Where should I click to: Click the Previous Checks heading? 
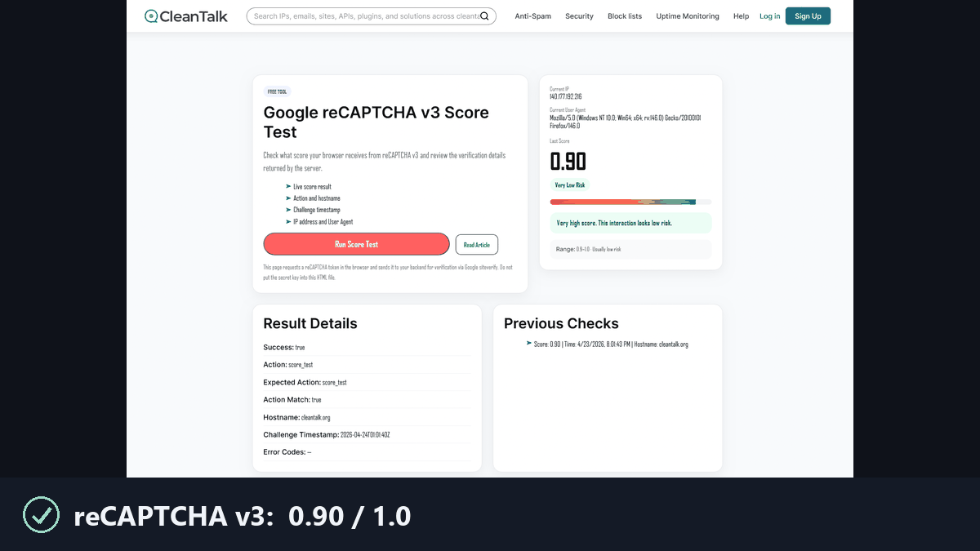[x=561, y=323]
